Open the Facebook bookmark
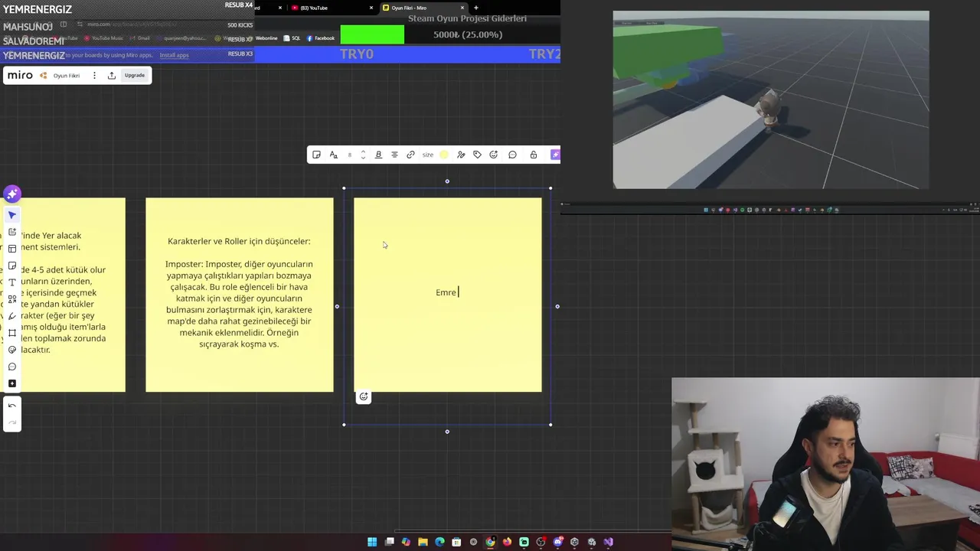Image resolution: width=980 pixels, height=551 pixels. click(x=321, y=38)
